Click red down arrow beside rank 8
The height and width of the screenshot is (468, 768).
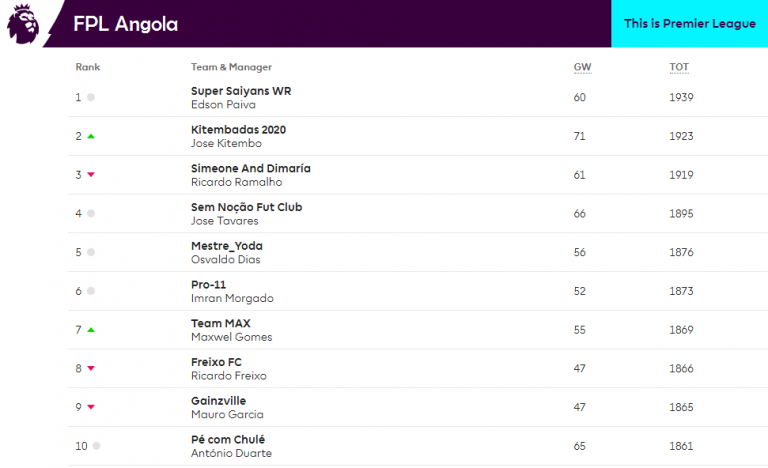(91, 369)
